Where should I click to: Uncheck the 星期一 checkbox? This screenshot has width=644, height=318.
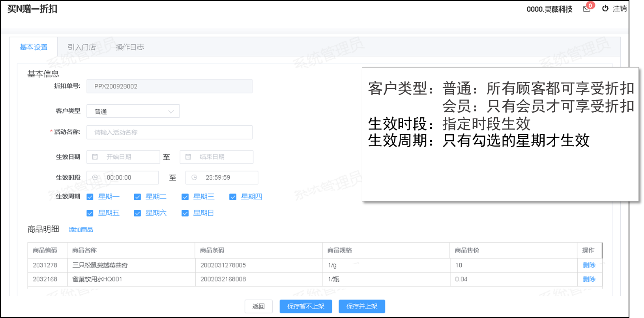(90, 197)
